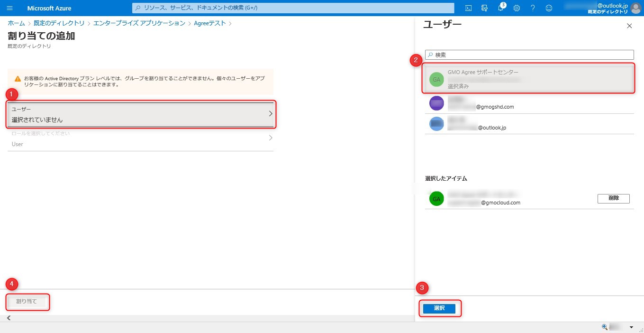Screen dimensions: 644x333
Task: Open the account avatar menu
Action: 635,8
